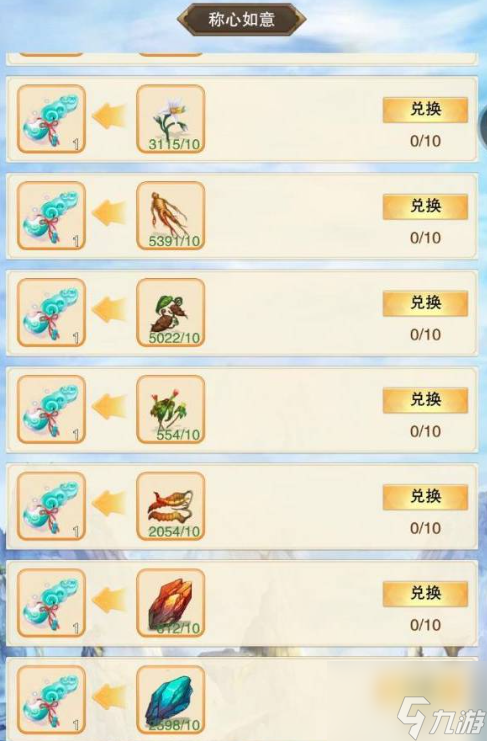
Task: Click 兑换 button for the ginseng exchange
Action: click(425, 207)
